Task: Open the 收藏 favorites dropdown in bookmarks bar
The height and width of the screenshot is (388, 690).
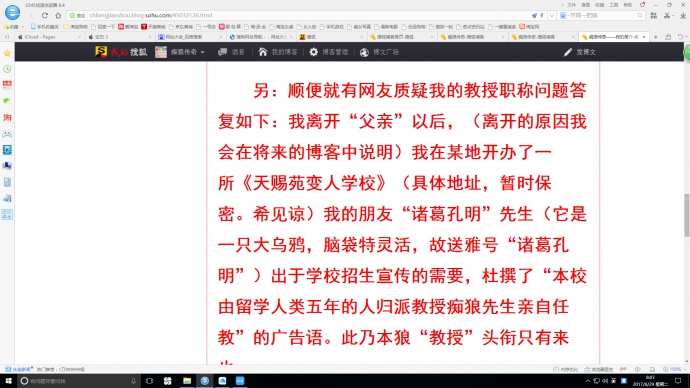Action: point(13,27)
